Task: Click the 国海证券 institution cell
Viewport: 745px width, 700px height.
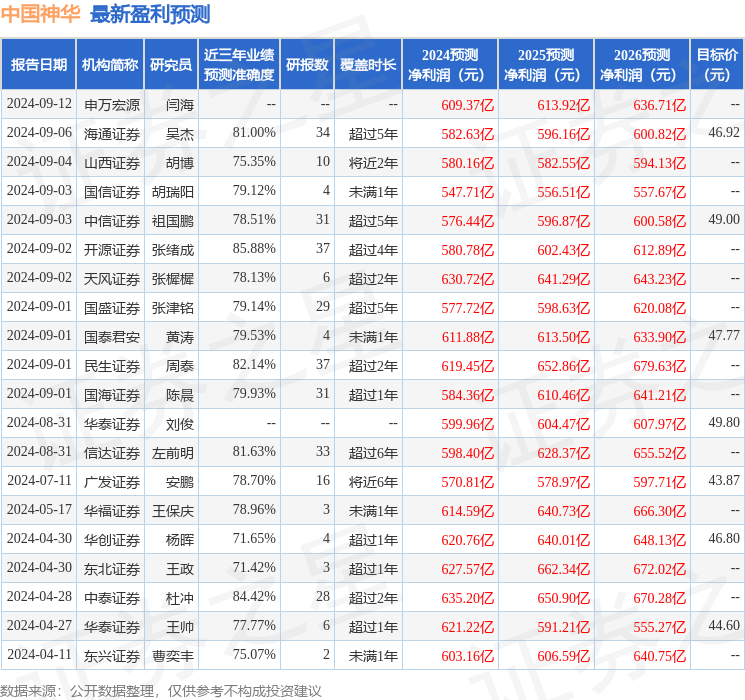Action: tap(112, 394)
